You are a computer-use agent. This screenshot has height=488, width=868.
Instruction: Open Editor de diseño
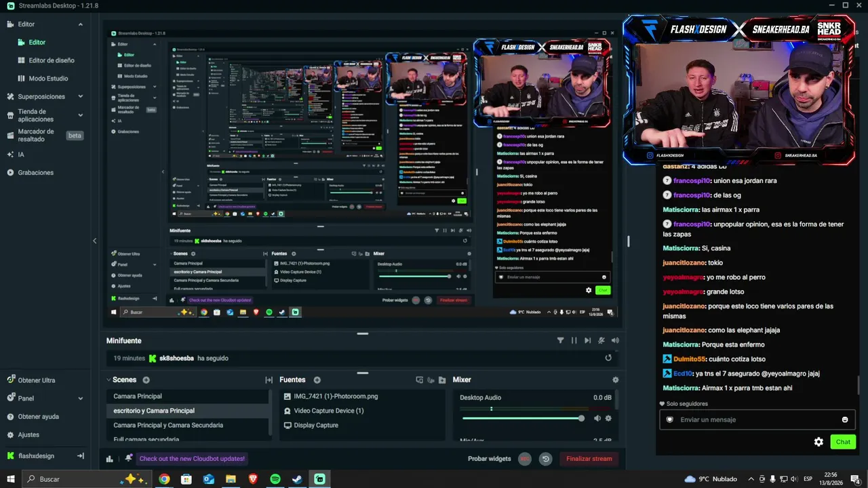[x=52, y=60]
